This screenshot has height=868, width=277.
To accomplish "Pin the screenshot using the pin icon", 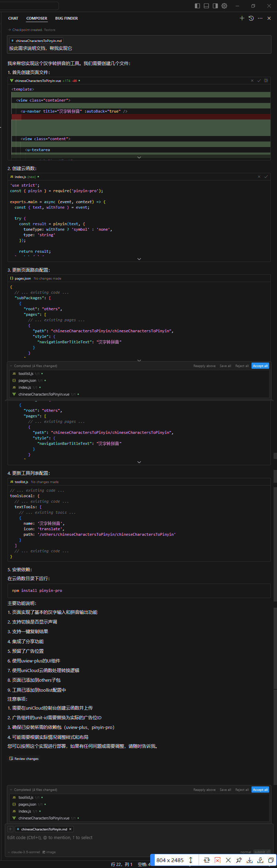I will pyautogui.click(x=239, y=860).
